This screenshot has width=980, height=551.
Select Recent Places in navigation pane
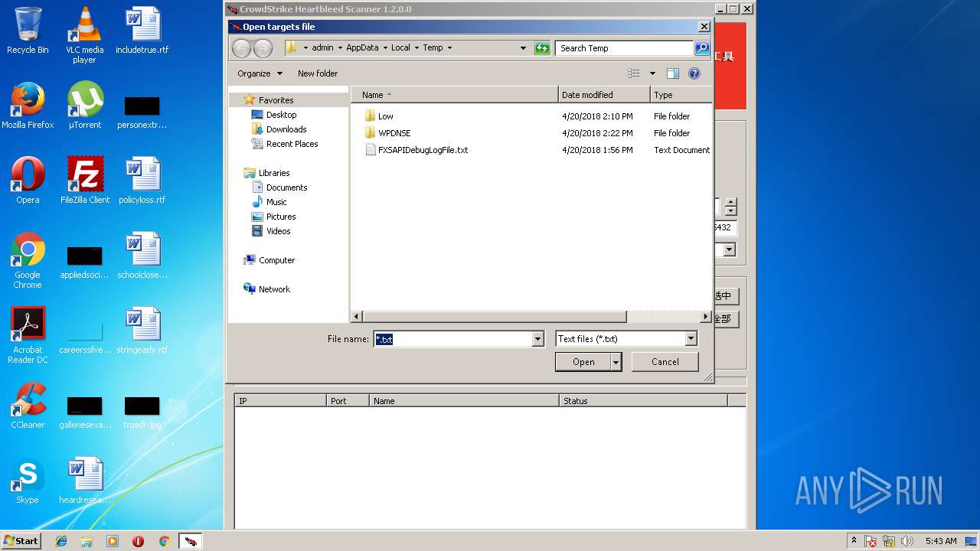click(x=292, y=144)
